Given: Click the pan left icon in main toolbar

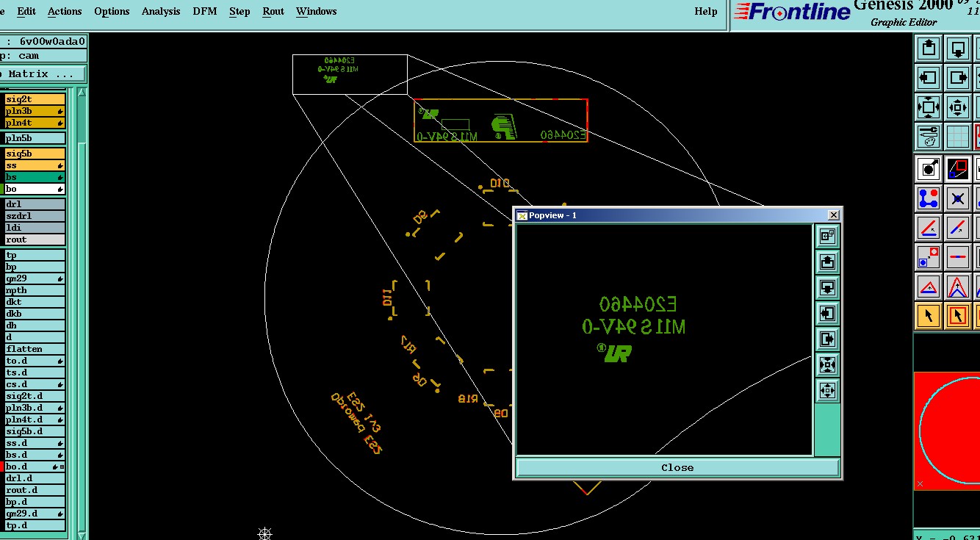Looking at the screenshot, I should point(929,78).
